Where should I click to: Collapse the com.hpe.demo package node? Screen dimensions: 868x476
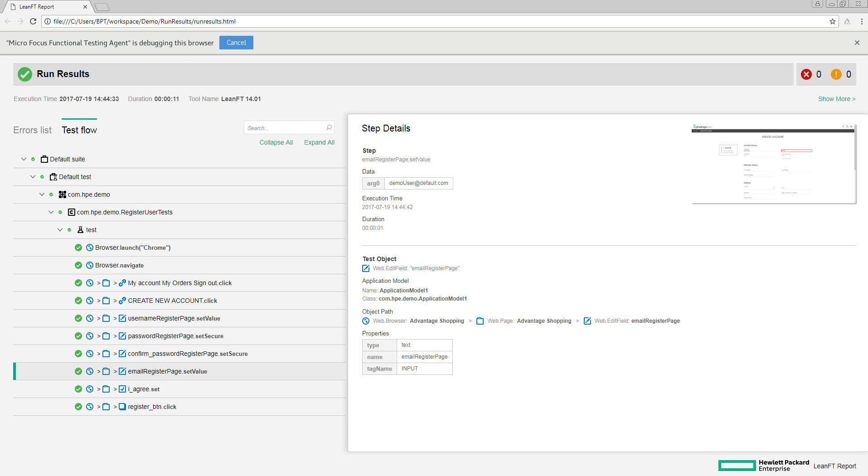pyautogui.click(x=42, y=194)
